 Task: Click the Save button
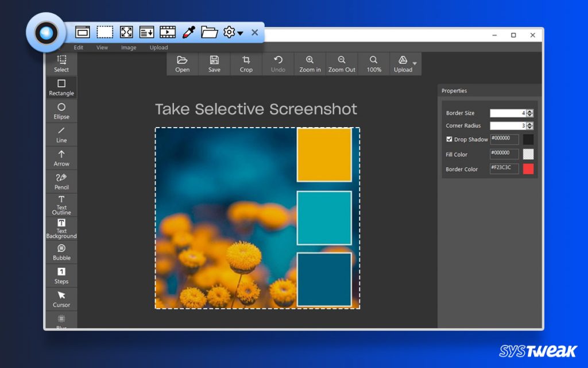pos(214,63)
